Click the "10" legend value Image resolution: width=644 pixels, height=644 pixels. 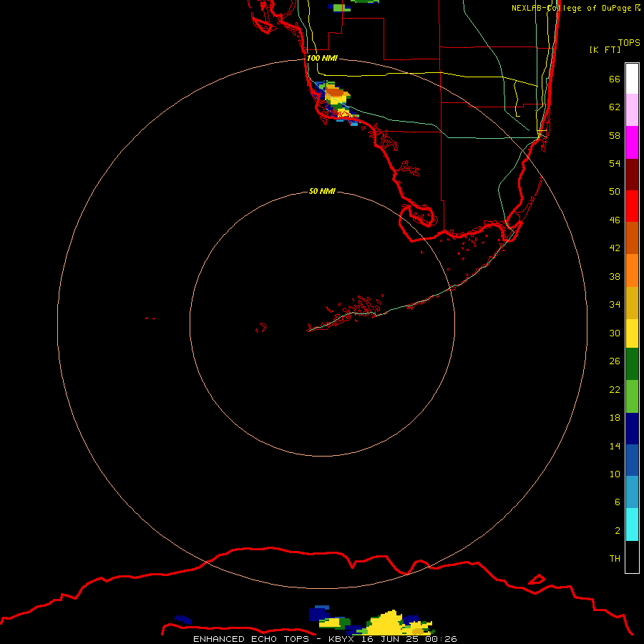(x=615, y=474)
